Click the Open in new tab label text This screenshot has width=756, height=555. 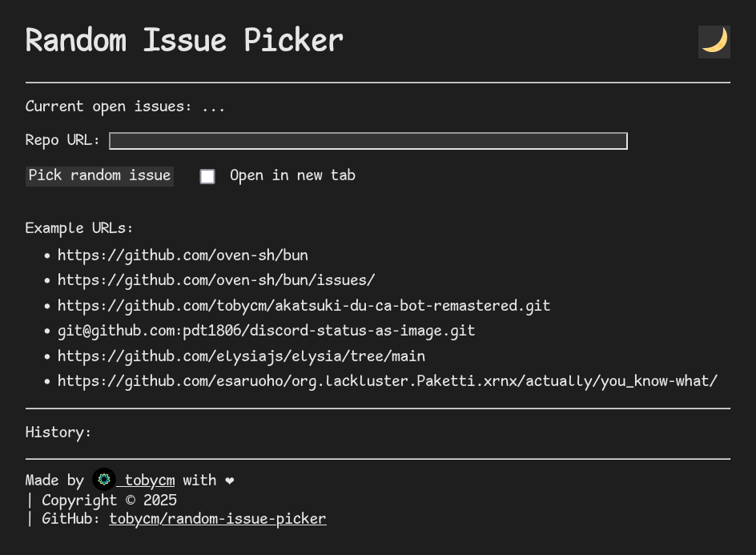(292, 175)
